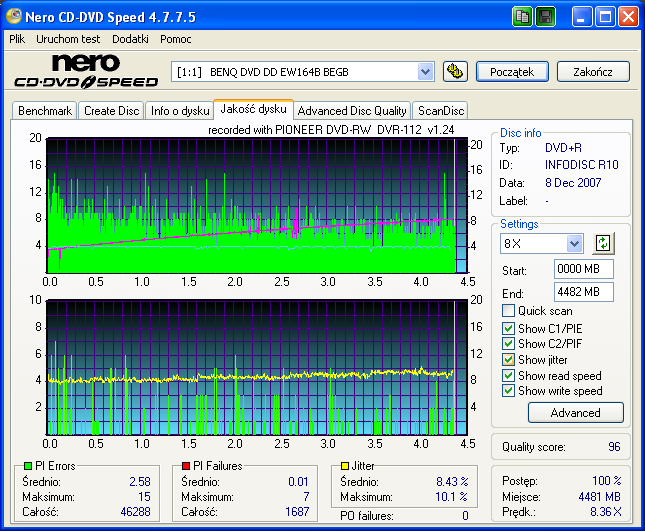The image size is (645, 531).
Task: Click PI Failures maximum 7
Action: tap(306, 497)
